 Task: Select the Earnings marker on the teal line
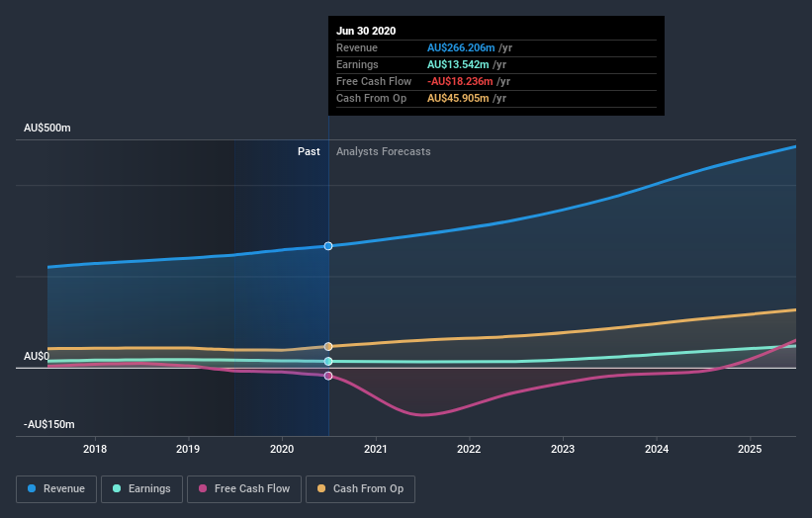point(328,361)
